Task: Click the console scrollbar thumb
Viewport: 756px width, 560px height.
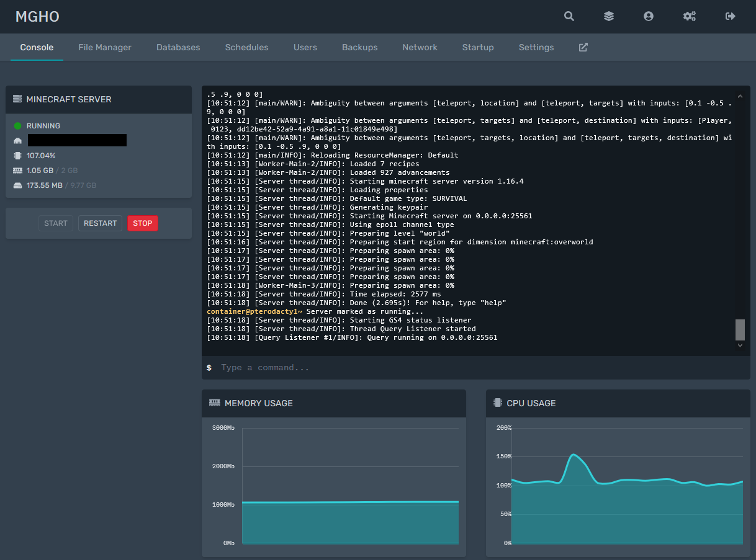Action: pyautogui.click(x=739, y=329)
